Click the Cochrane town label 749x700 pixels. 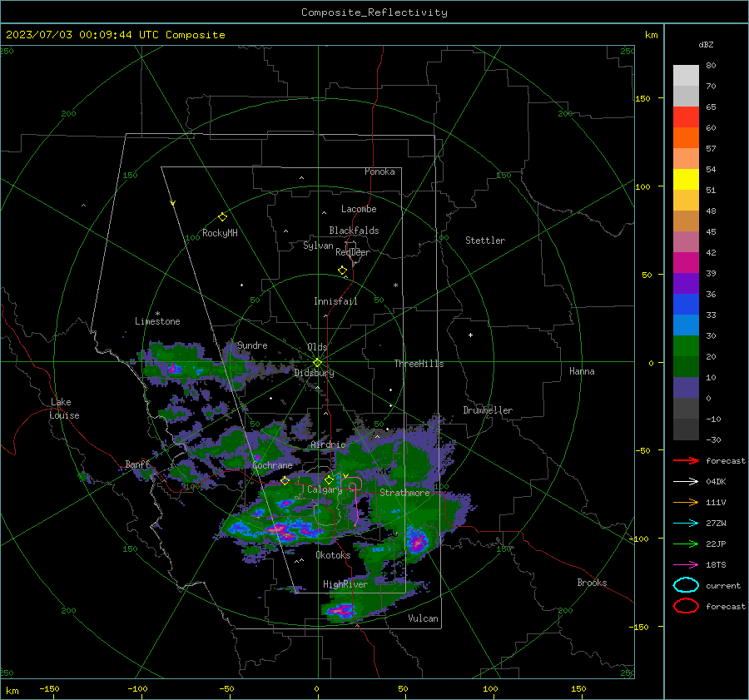click(272, 465)
